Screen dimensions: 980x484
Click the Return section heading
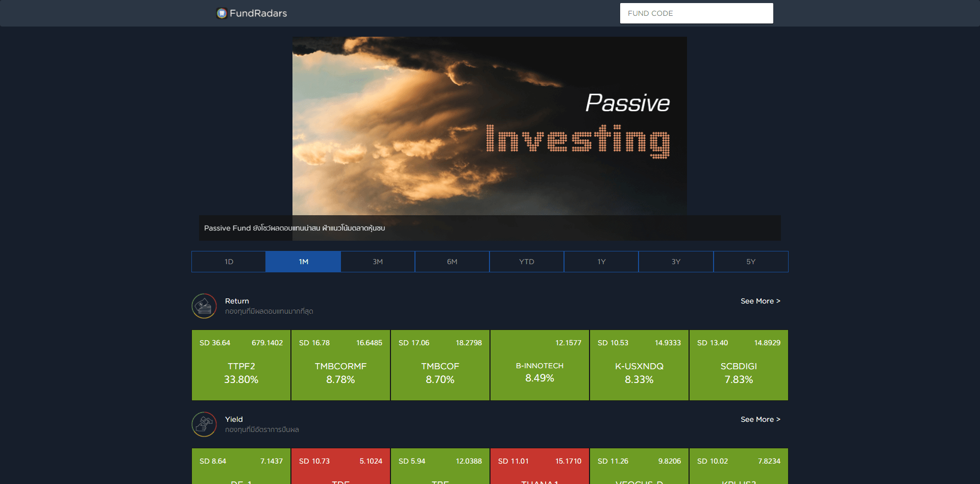point(237,301)
